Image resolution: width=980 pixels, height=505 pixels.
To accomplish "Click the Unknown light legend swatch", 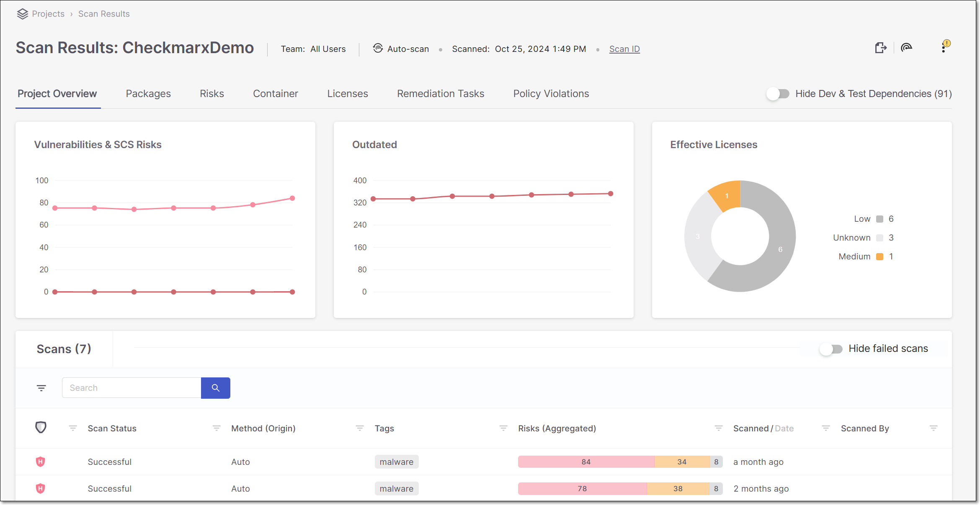I will pyautogui.click(x=879, y=238).
